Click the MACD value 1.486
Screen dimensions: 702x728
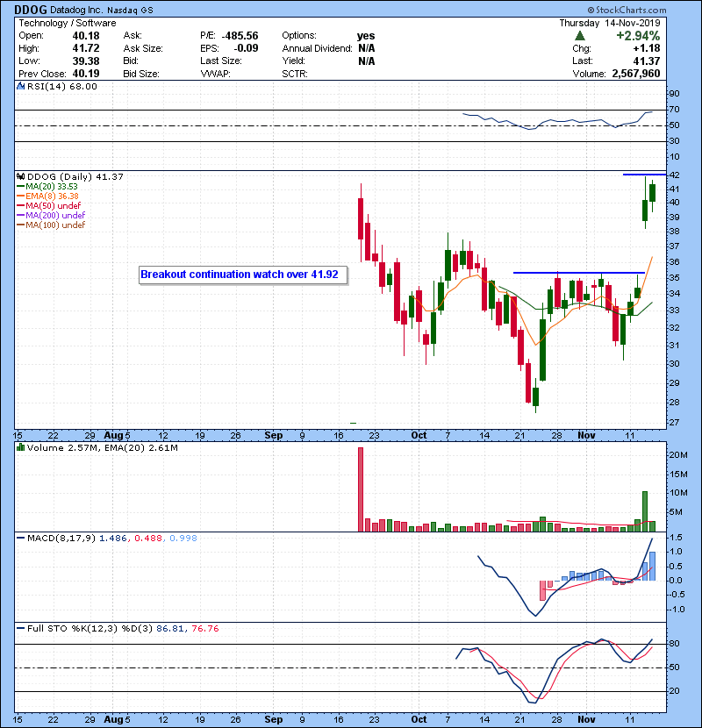point(113,539)
